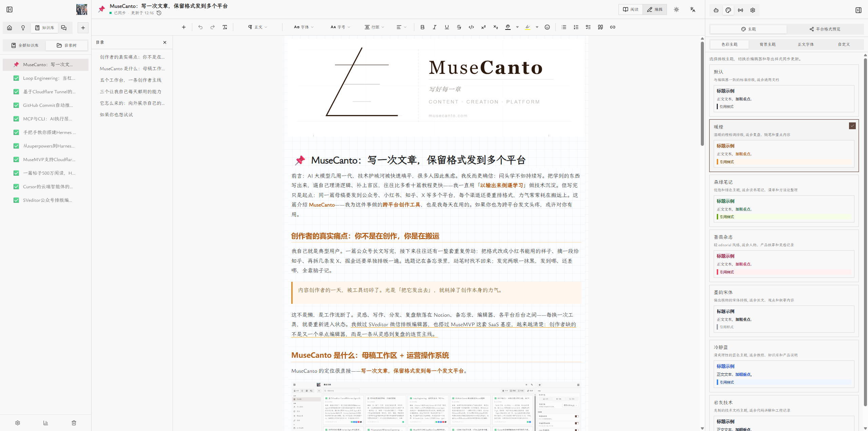This screenshot has height=431, width=868.
Task: Insert a numbered list
Action: (576, 27)
